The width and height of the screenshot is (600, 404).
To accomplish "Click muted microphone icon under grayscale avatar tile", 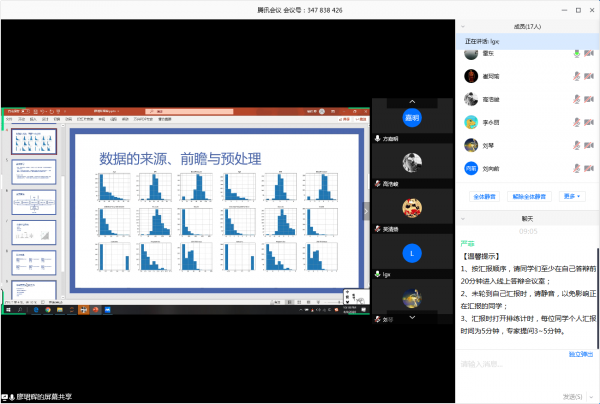I will (377, 184).
